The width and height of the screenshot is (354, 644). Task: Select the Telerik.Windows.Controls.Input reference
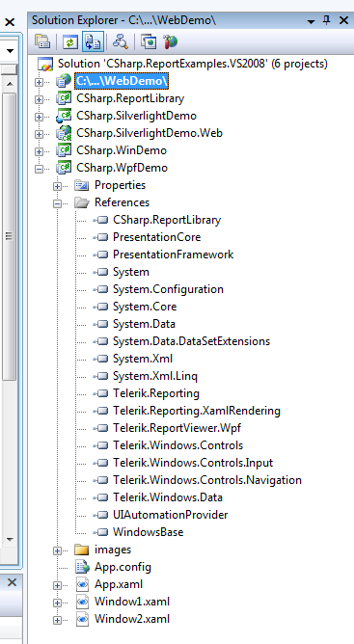193,463
